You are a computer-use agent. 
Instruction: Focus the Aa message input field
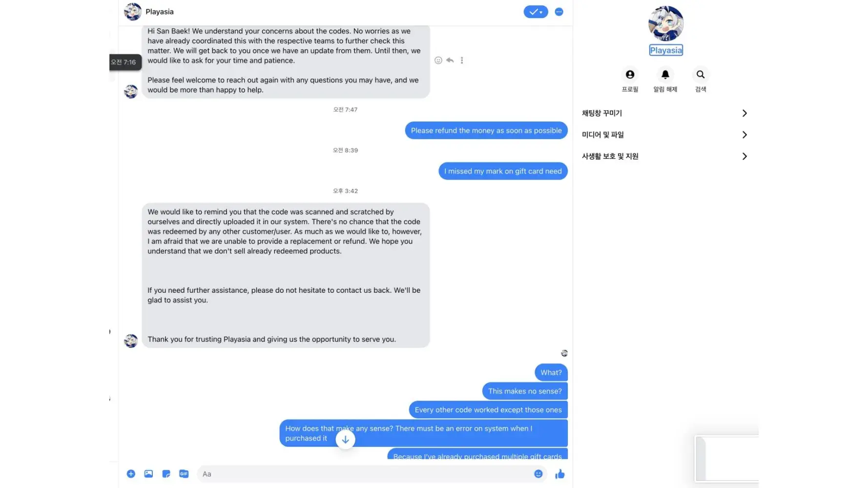pyautogui.click(x=366, y=474)
